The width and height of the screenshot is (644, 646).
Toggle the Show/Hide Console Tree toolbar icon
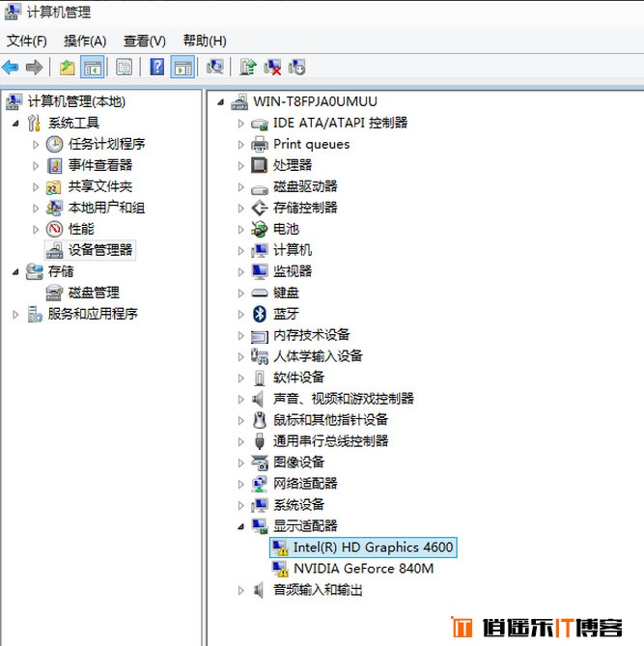coord(93,68)
